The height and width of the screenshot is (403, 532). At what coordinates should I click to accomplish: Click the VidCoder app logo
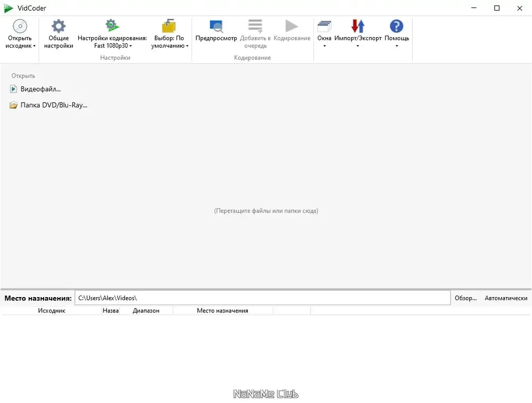[x=9, y=8]
